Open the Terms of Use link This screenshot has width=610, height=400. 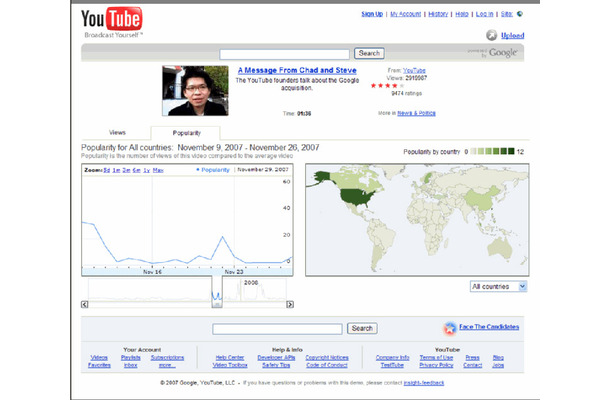436,358
